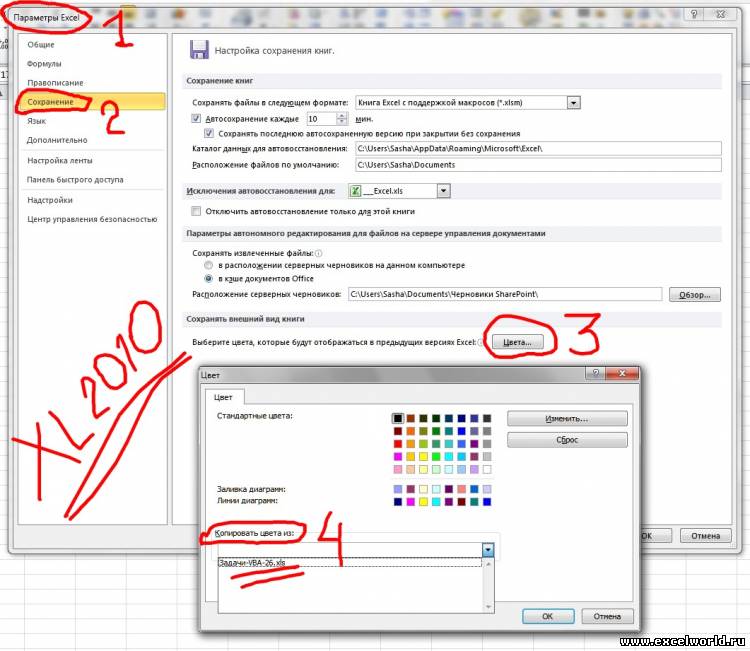
Task: Click help icon in Параметры Excel title bar
Action: coord(694,14)
